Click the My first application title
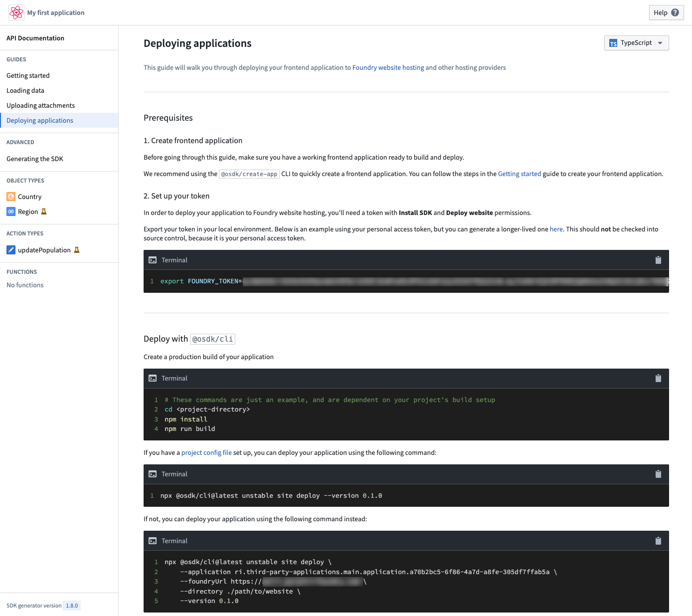Image resolution: width=692 pixels, height=616 pixels. (56, 12)
